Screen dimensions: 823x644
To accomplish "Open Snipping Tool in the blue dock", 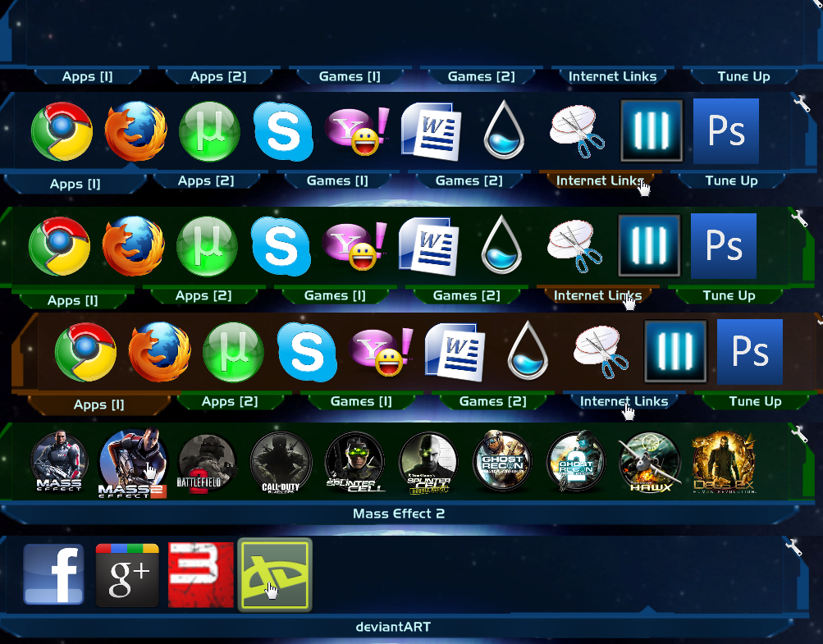I will (577, 131).
